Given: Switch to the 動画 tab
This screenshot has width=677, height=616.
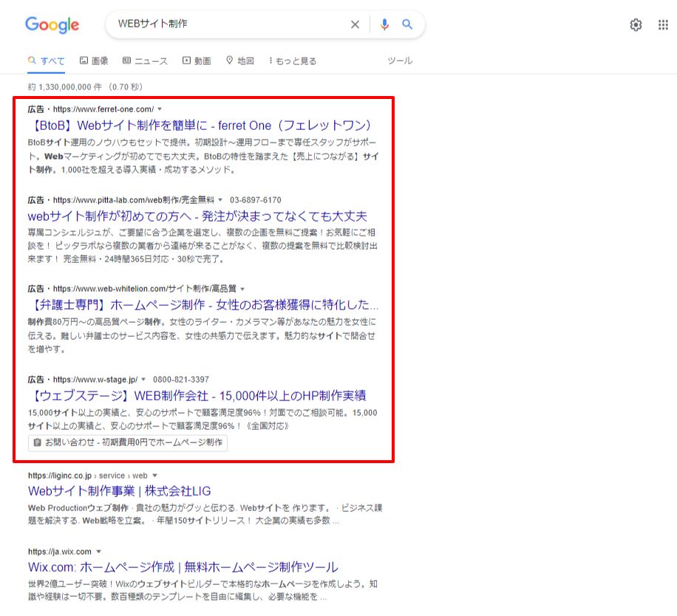Looking at the screenshot, I should point(197,61).
